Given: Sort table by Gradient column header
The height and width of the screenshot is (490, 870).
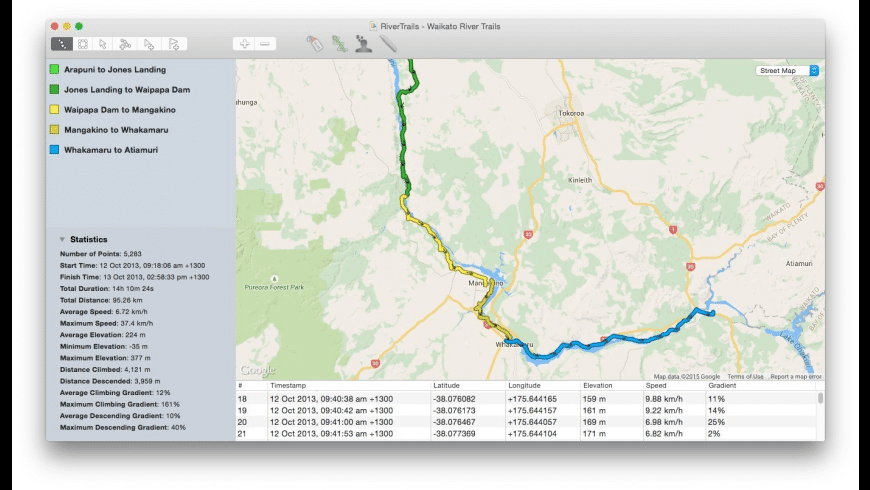Looking at the screenshot, I should tap(760, 385).
